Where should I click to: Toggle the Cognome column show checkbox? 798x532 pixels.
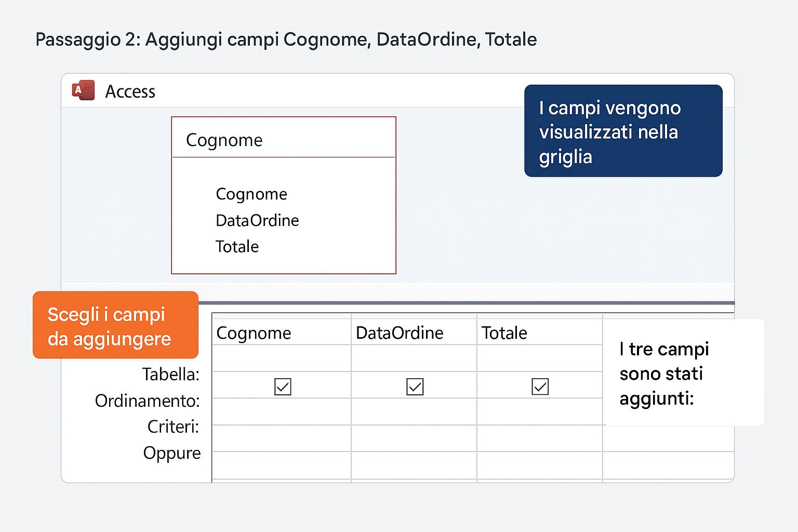(x=283, y=387)
